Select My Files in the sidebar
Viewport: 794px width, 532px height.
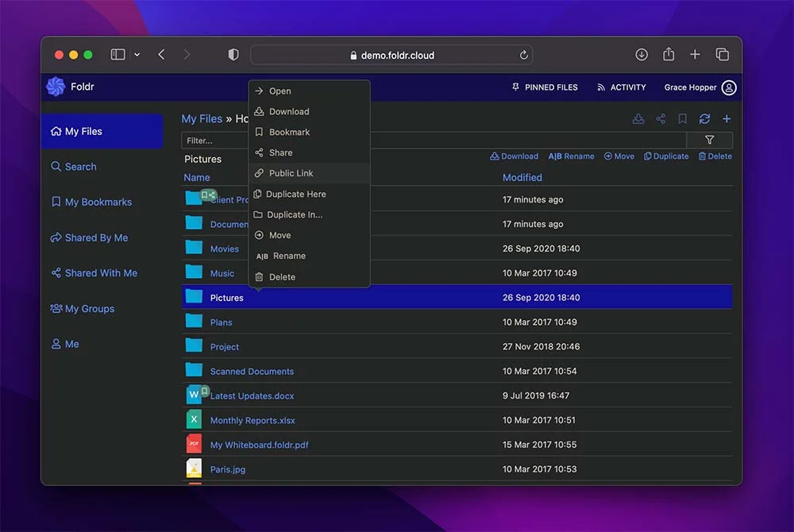tap(102, 132)
